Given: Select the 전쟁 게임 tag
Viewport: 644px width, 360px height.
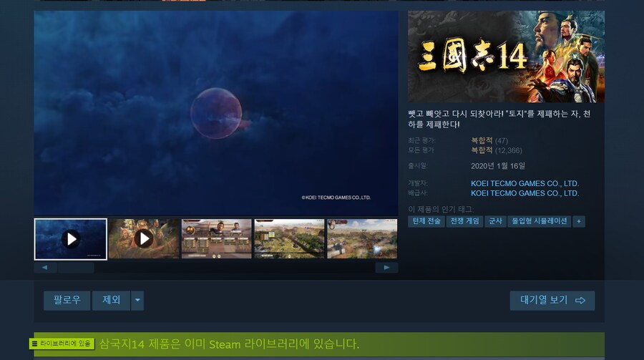Looking at the screenshot, I should coord(464,221).
